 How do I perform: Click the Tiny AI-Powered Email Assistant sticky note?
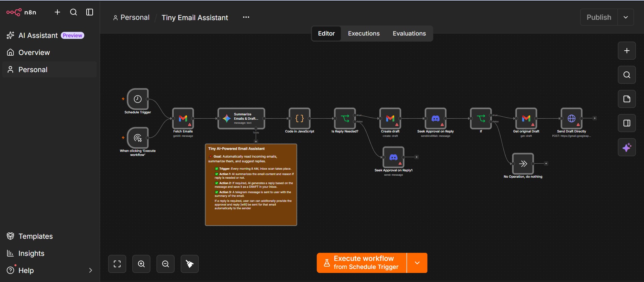tap(251, 185)
